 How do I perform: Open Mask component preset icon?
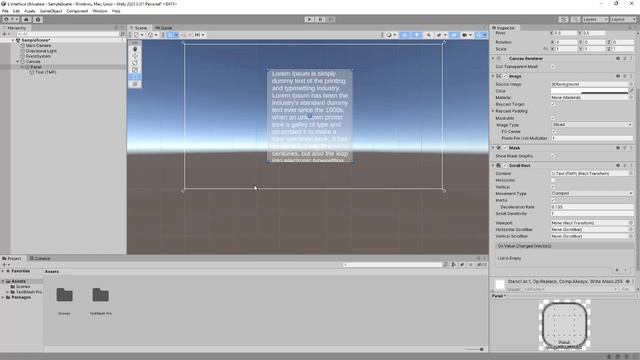pyautogui.click(x=624, y=148)
